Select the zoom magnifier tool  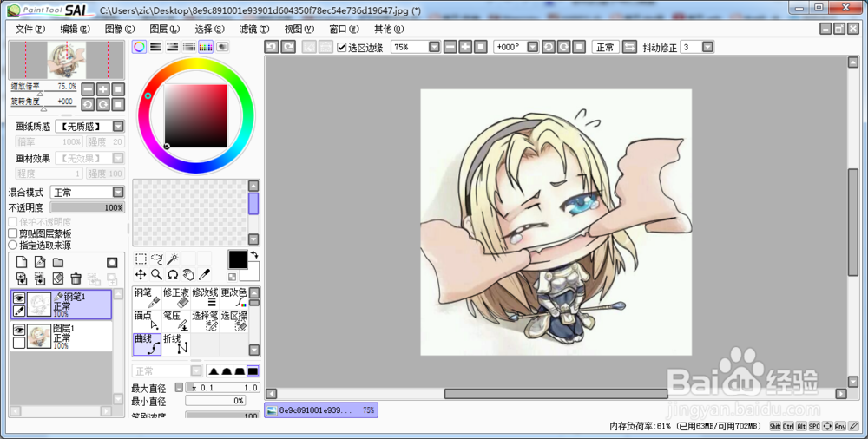pos(156,274)
